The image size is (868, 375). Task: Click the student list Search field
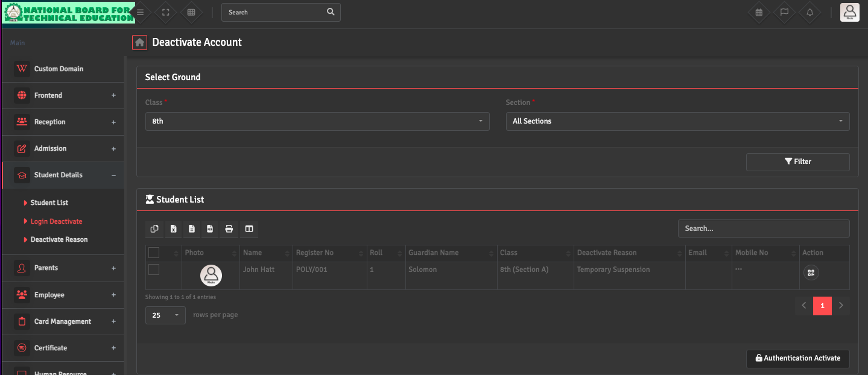[x=763, y=228]
